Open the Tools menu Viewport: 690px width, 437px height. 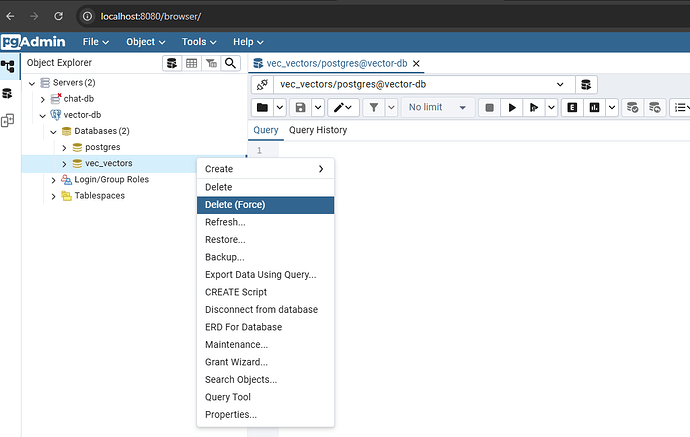pos(199,42)
